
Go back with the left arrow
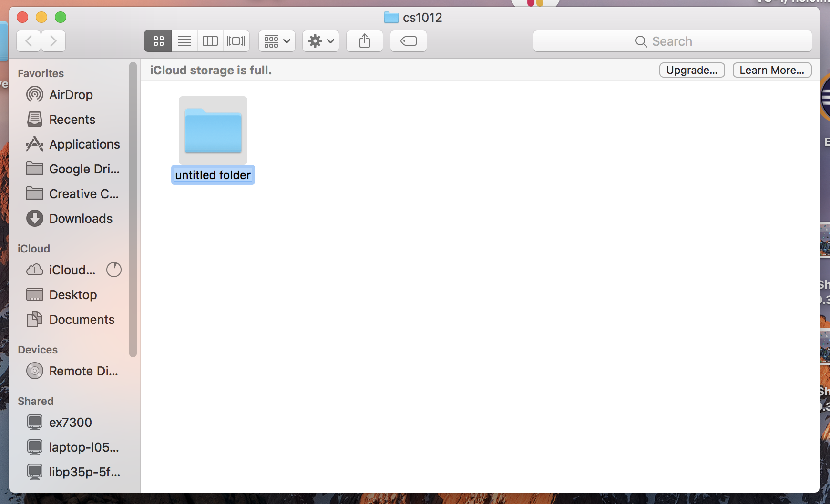[x=29, y=41]
